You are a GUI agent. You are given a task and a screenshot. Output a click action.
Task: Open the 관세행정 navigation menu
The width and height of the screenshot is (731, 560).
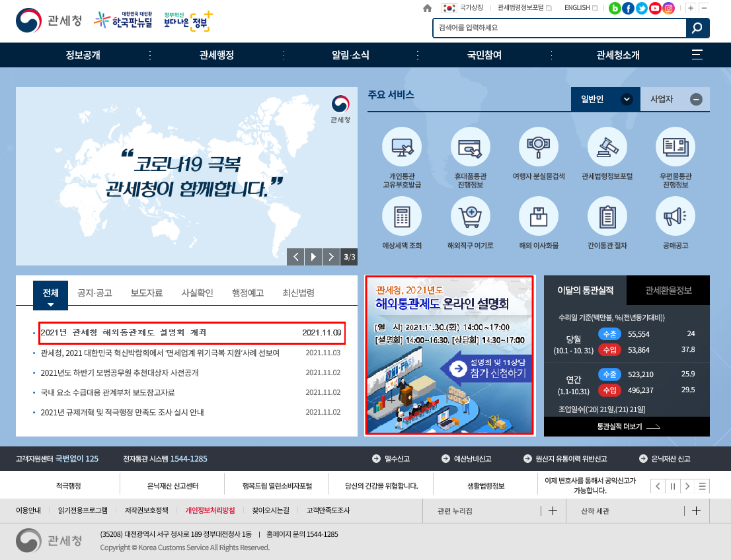[217, 55]
